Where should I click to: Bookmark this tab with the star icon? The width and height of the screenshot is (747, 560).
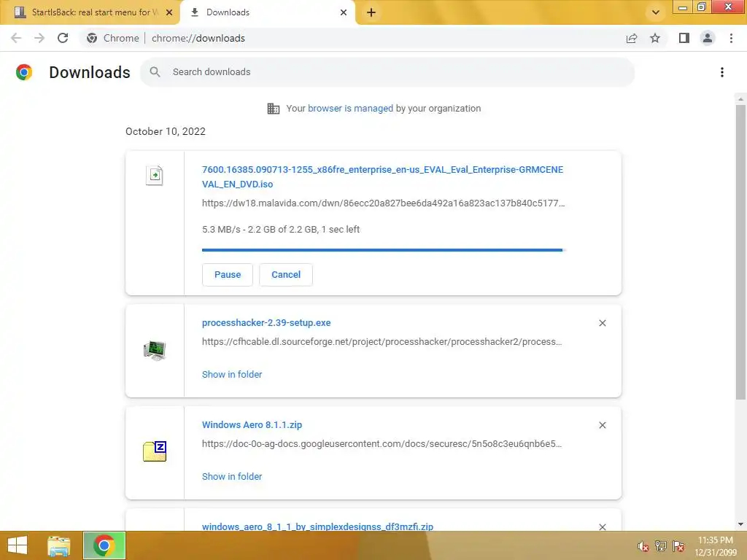[x=655, y=38]
